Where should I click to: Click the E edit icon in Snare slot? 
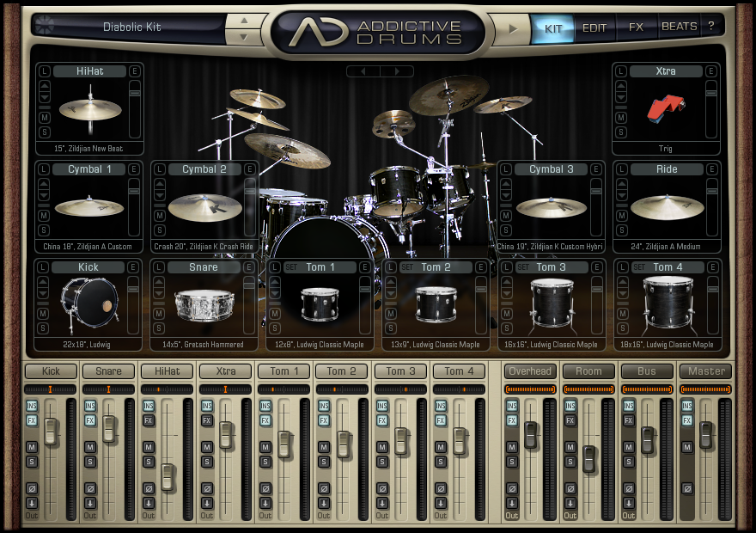249,267
